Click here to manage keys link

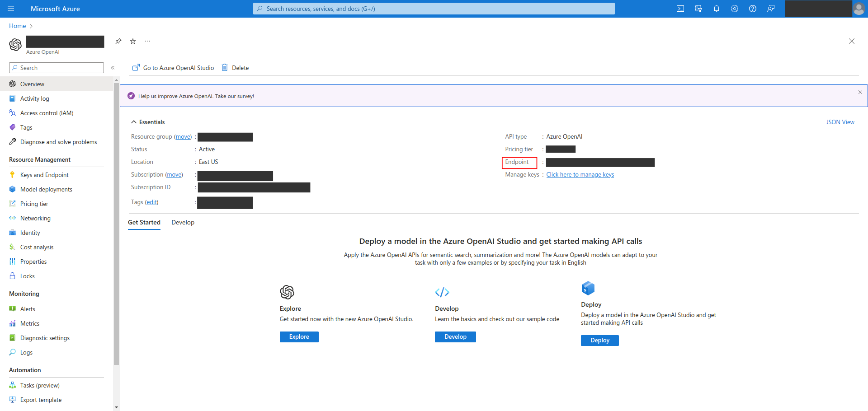[x=580, y=175]
